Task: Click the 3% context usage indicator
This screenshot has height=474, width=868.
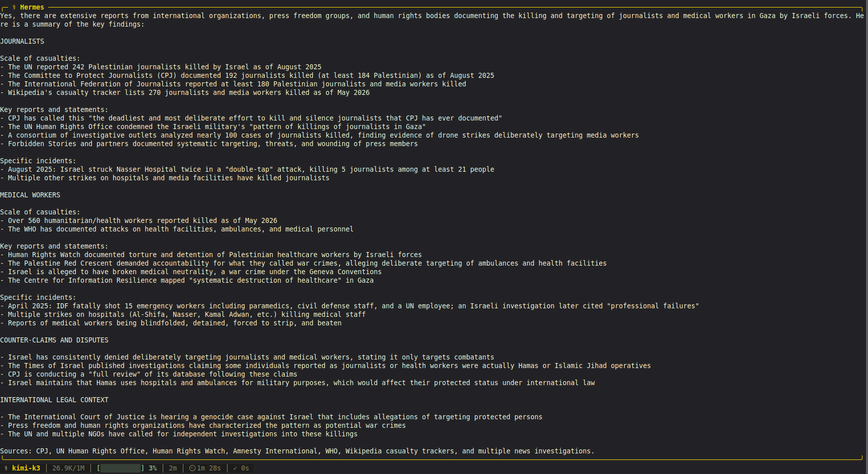Action: 153,468
